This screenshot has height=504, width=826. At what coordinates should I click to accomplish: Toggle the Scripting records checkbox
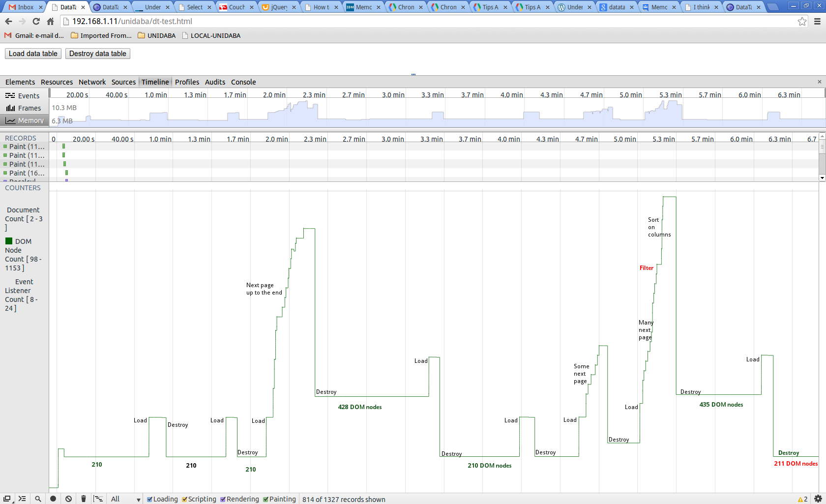pyautogui.click(x=184, y=499)
